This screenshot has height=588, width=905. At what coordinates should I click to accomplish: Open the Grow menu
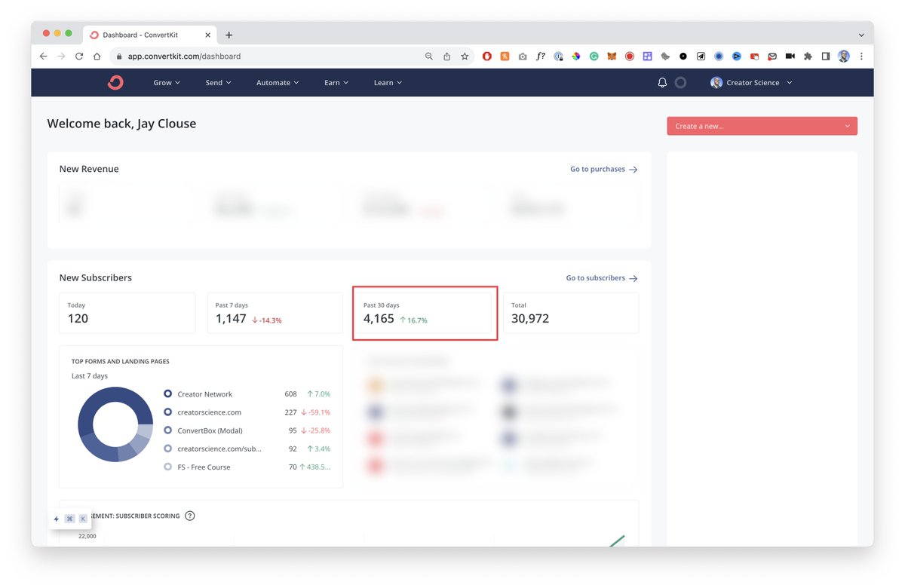[x=167, y=83]
